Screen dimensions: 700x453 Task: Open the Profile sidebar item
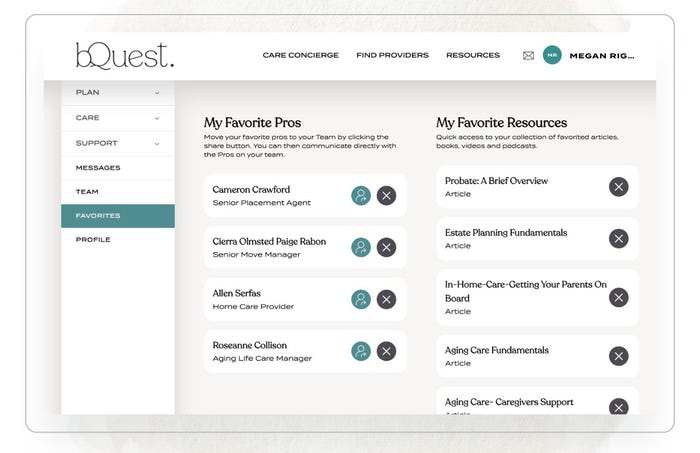coord(93,240)
